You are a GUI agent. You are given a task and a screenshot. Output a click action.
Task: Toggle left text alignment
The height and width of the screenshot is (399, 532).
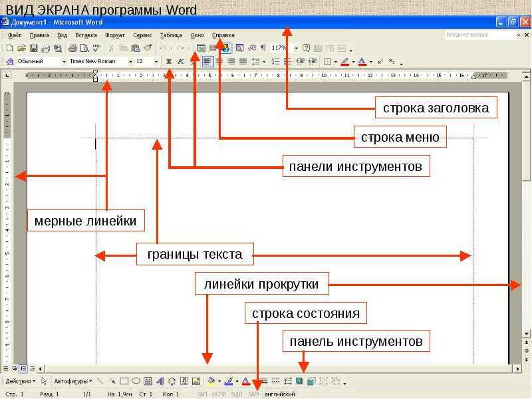[x=207, y=61]
